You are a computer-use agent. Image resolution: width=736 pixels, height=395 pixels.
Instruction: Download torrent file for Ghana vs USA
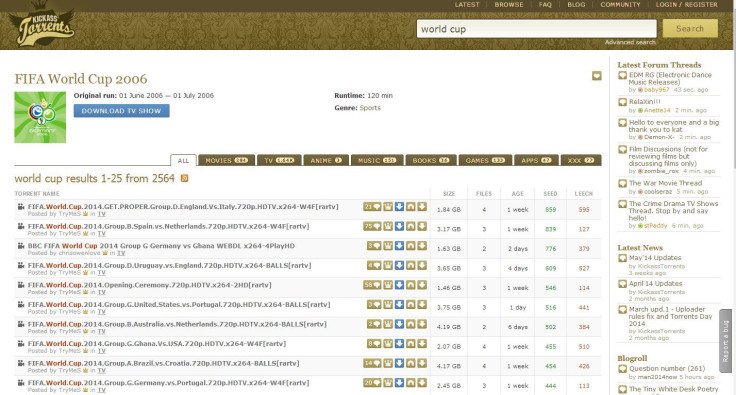422,343
